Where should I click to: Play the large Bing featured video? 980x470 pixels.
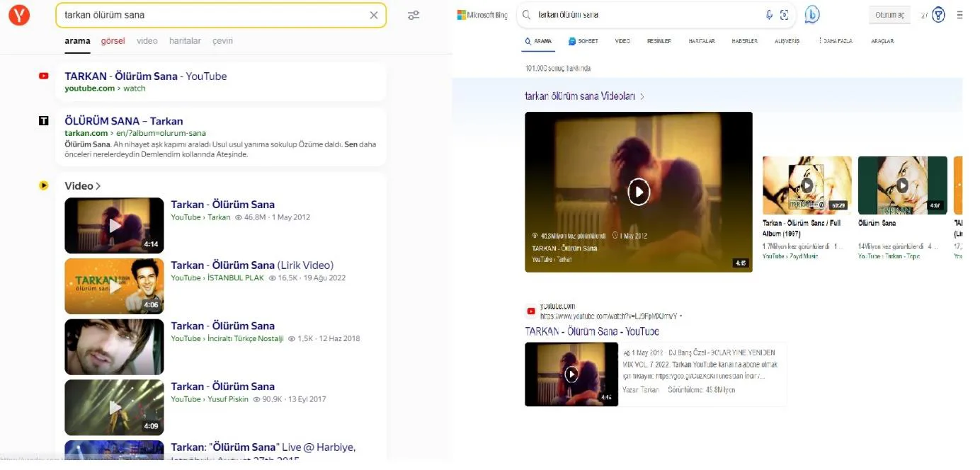tap(639, 192)
